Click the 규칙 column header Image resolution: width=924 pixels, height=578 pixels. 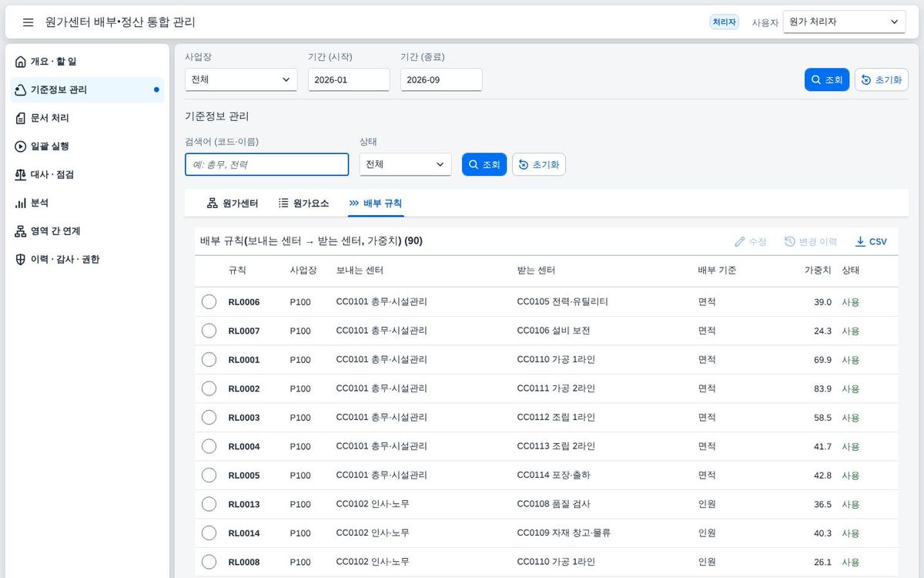point(237,271)
